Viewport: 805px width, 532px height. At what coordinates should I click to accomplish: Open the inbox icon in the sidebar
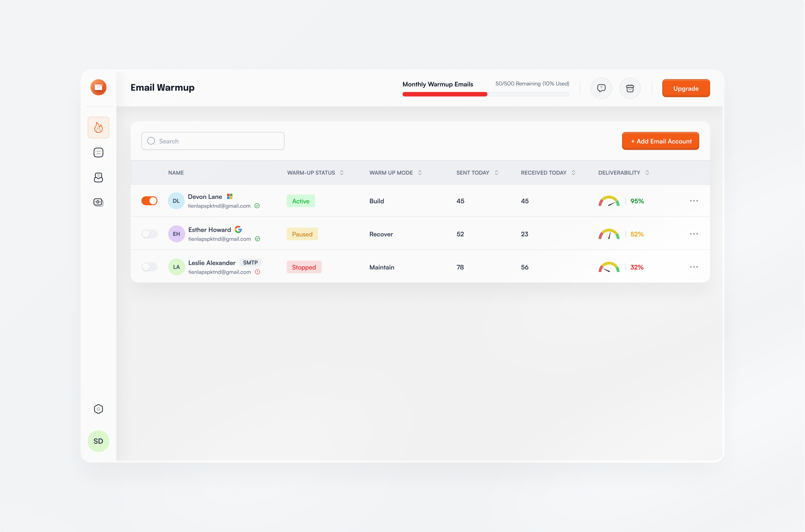tap(98, 177)
